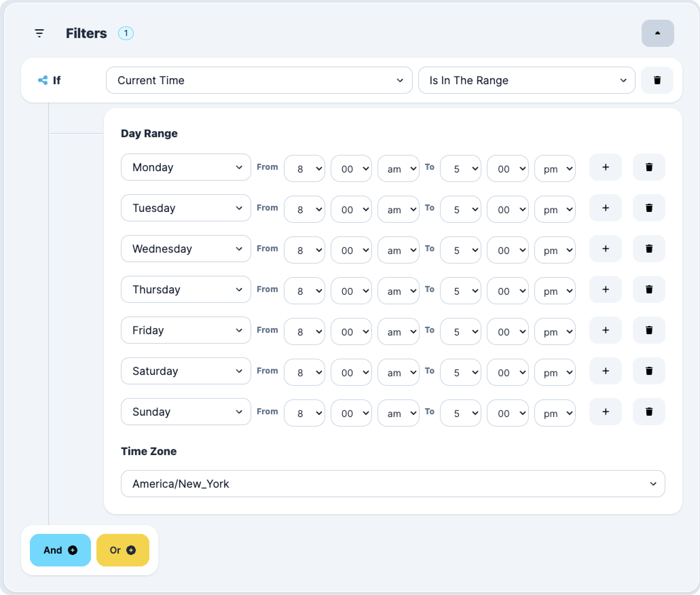This screenshot has width=700, height=595.
Task: Delete the Wednesday day range row
Action: [649, 249]
